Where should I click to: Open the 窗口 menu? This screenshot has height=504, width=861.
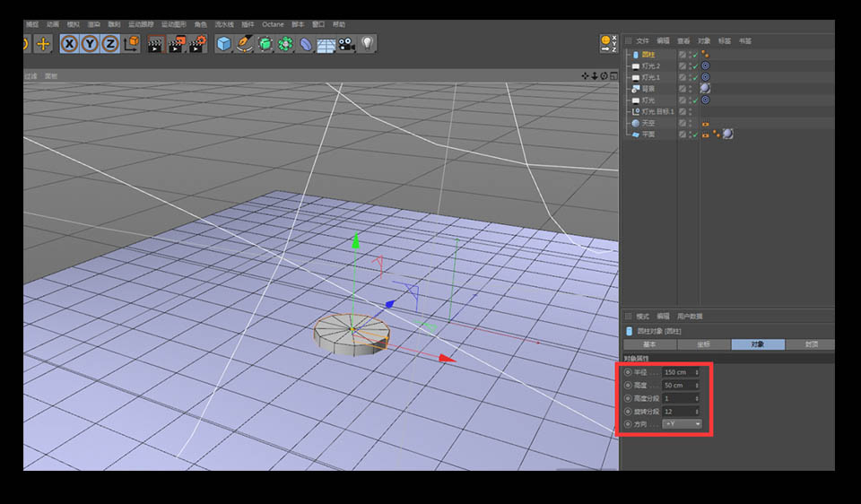(x=318, y=24)
